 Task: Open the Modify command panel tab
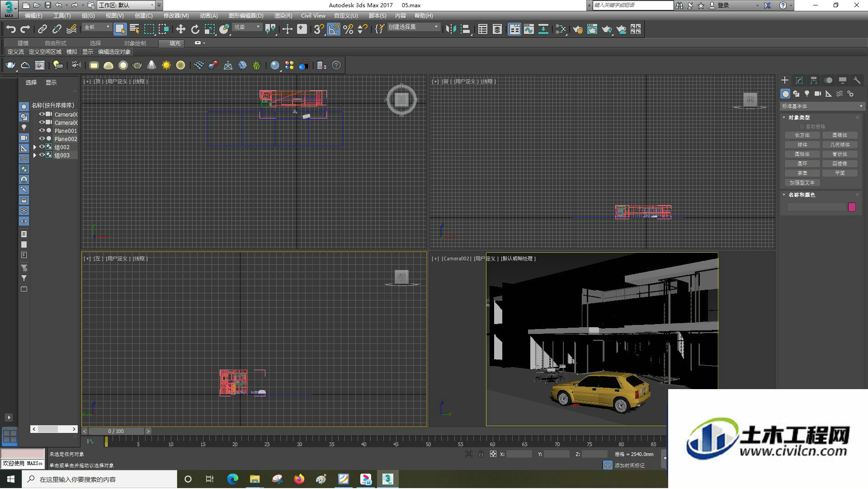point(799,80)
